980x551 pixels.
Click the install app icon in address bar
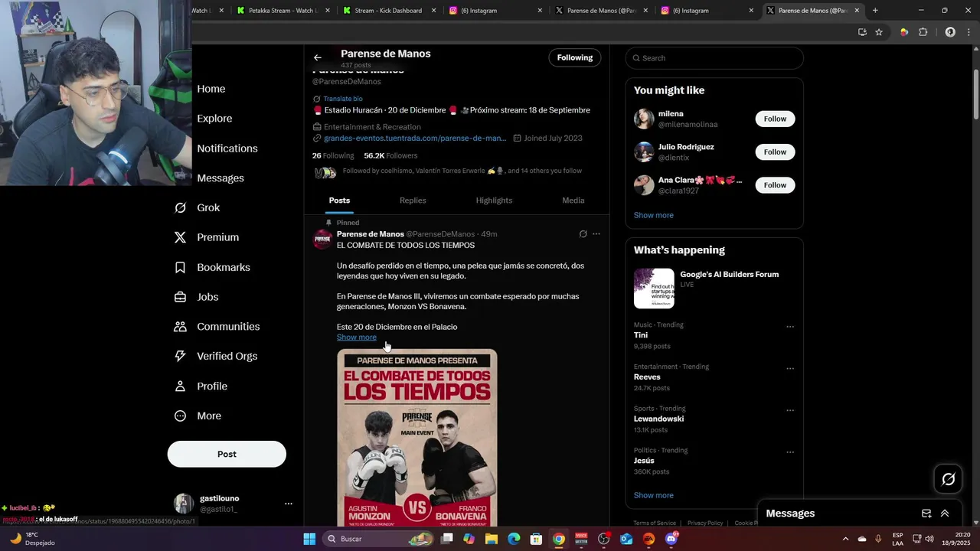(862, 32)
